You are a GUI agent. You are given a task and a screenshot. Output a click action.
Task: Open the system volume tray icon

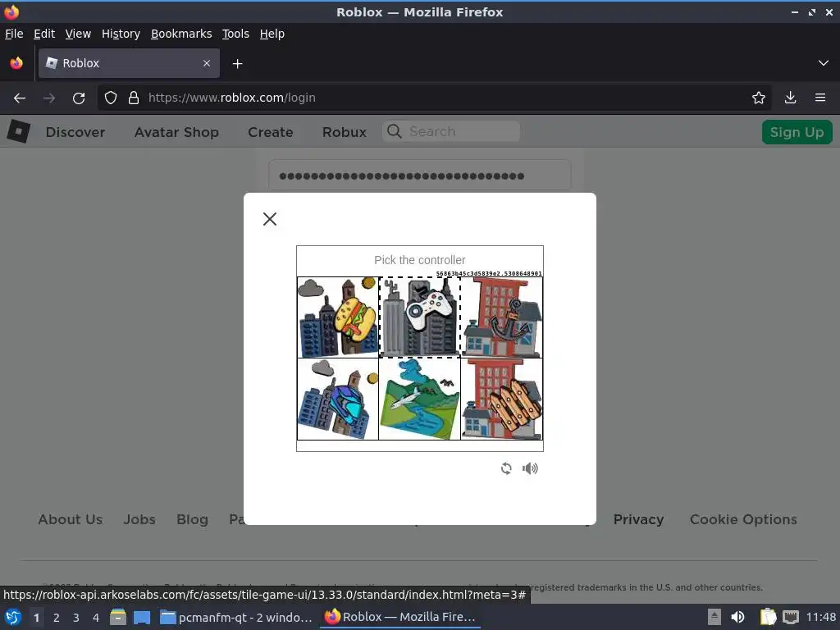737,617
